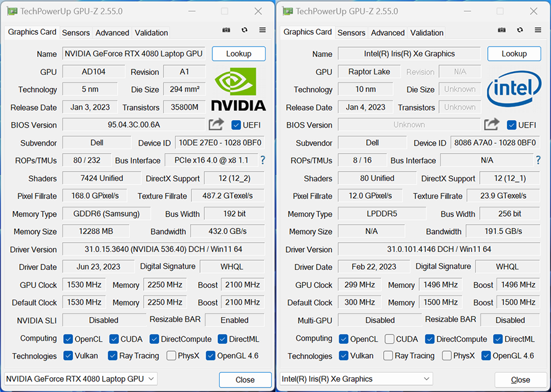Click the 299 MHz GPU Clock value
The height and width of the screenshot is (392, 551).
360,285
